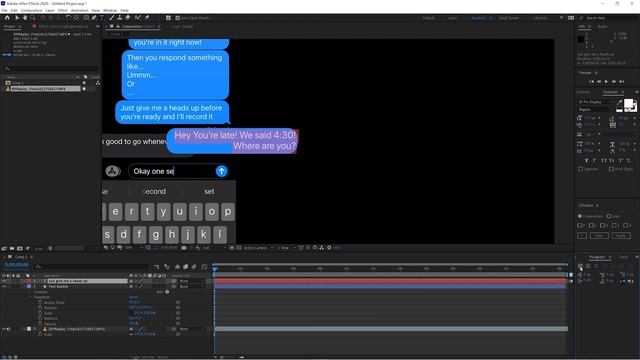Switch to the Character panel tab
Image resolution: width=640 pixels, height=360 pixels.
[x=611, y=92]
